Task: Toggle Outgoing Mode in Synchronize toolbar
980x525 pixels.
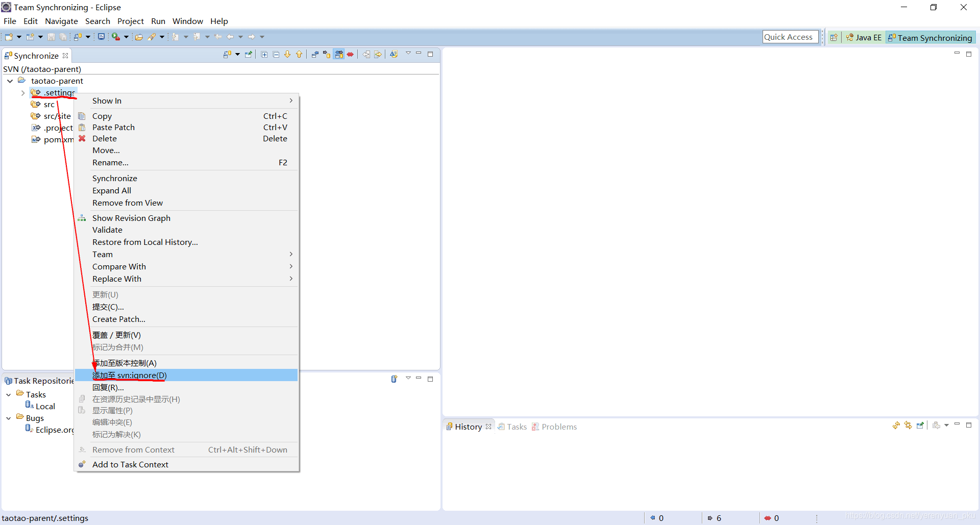Action: [327, 55]
